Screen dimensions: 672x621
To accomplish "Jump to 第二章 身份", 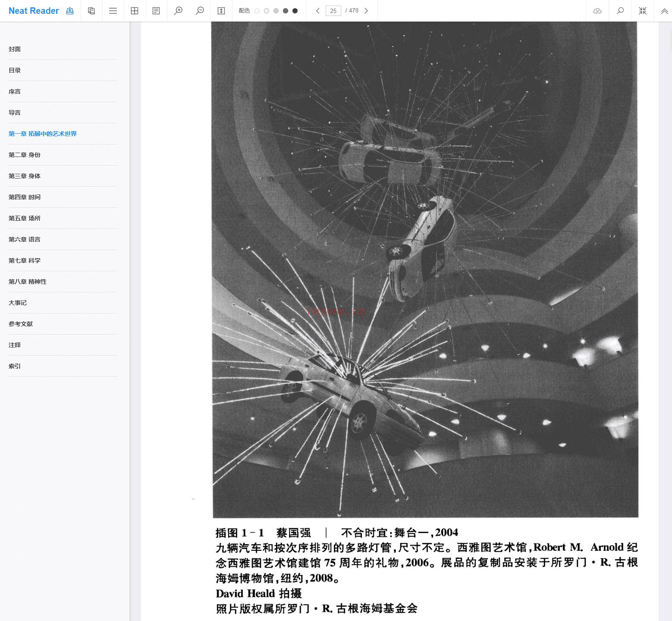I will (63, 155).
